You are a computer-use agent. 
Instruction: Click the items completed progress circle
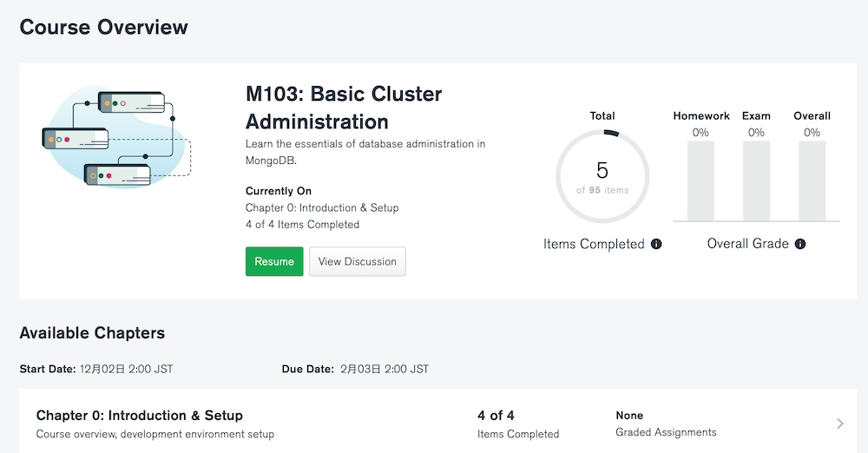[602, 176]
